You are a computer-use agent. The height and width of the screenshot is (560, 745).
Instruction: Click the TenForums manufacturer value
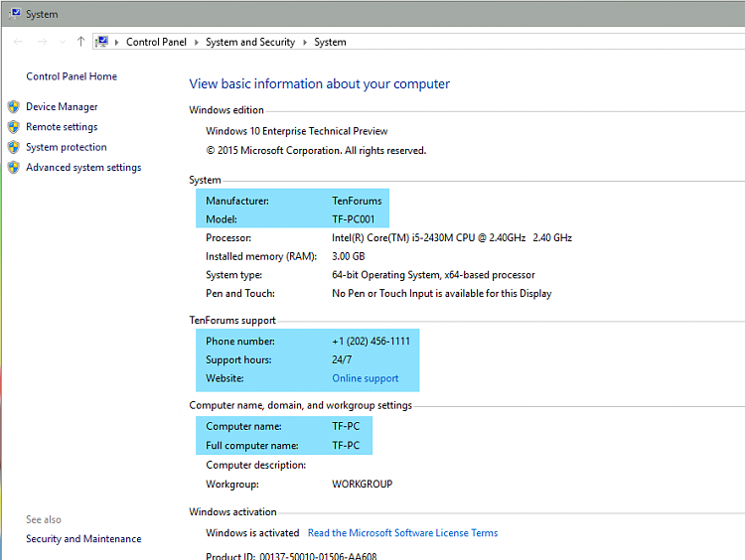coord(357,201)
